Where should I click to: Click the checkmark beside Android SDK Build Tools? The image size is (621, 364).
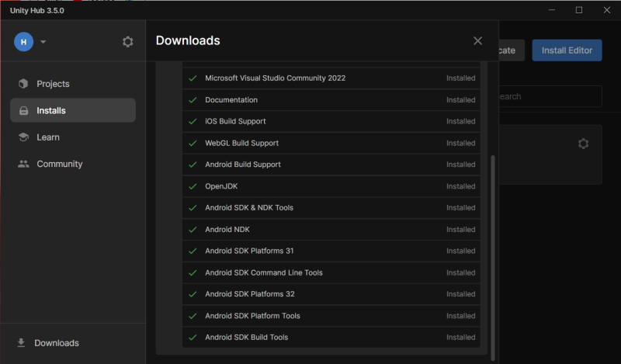(193, 337)
